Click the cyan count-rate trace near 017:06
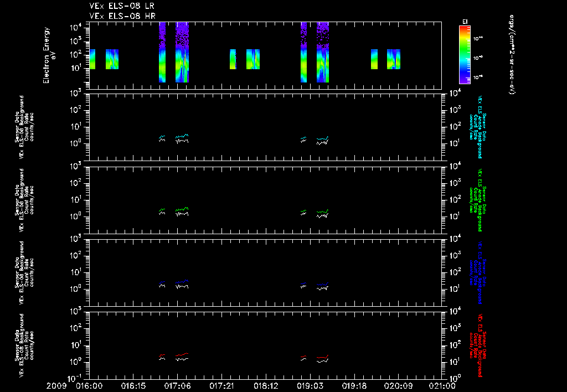The height and width of the screenshot is (392, 567). click(x=182, y=136)
